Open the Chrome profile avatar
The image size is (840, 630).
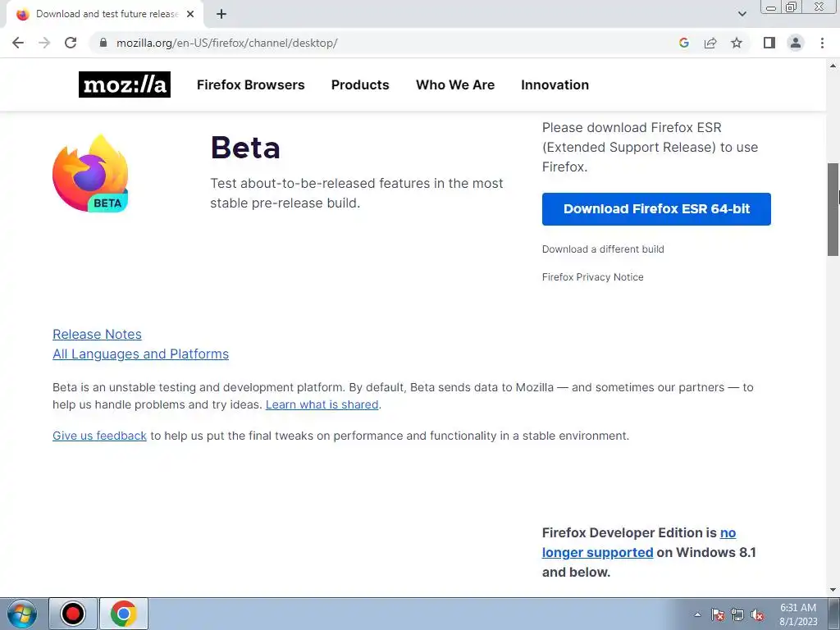point(796,43)
